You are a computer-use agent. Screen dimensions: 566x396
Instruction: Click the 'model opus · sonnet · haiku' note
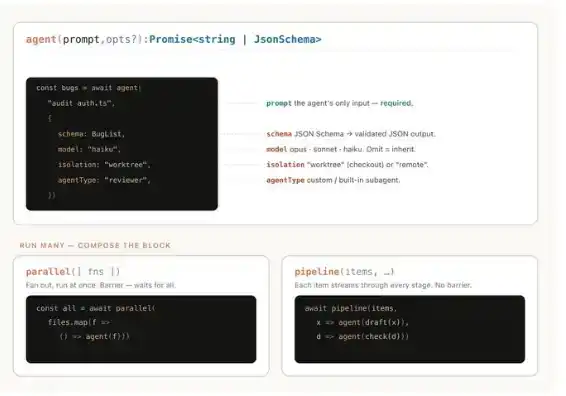[x=341, y=149]
